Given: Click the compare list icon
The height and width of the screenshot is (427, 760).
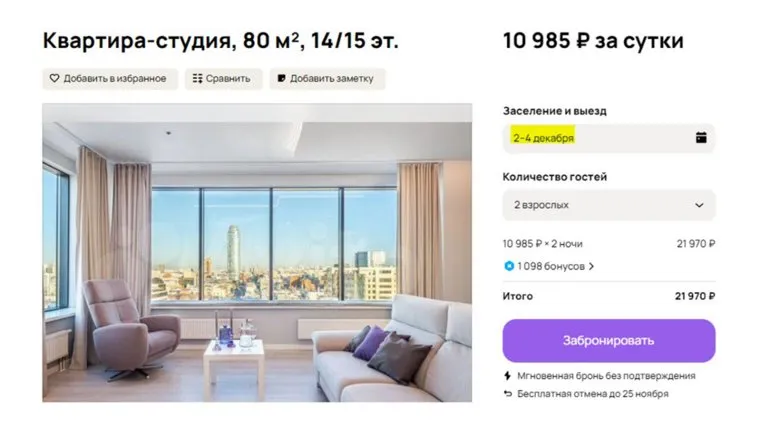Looking at the screenshot, I should click(x=197, y=79).
